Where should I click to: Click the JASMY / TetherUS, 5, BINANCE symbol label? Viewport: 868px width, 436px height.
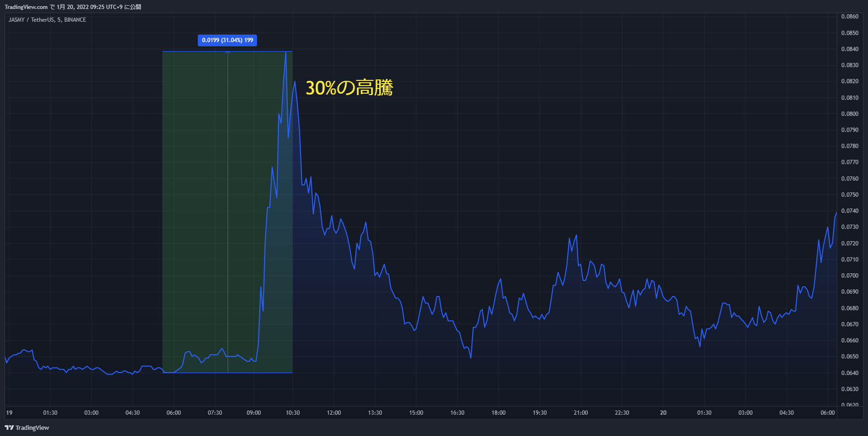click(x=47, y=20)
